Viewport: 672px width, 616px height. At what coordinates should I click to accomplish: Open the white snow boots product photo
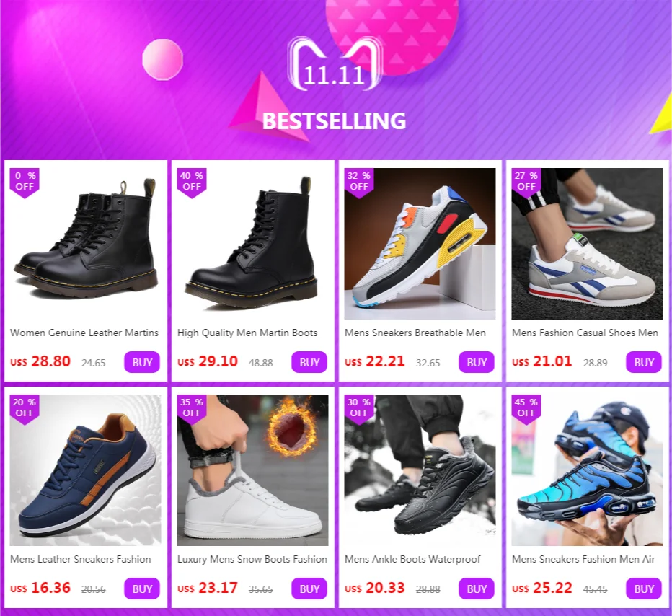point(252,470)
